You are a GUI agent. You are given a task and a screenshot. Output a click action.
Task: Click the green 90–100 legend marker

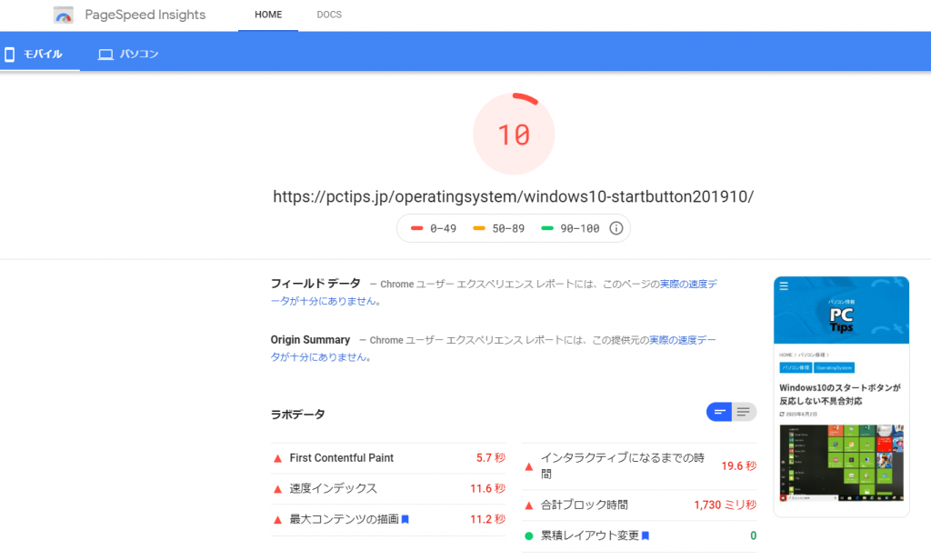coord(547,228)
